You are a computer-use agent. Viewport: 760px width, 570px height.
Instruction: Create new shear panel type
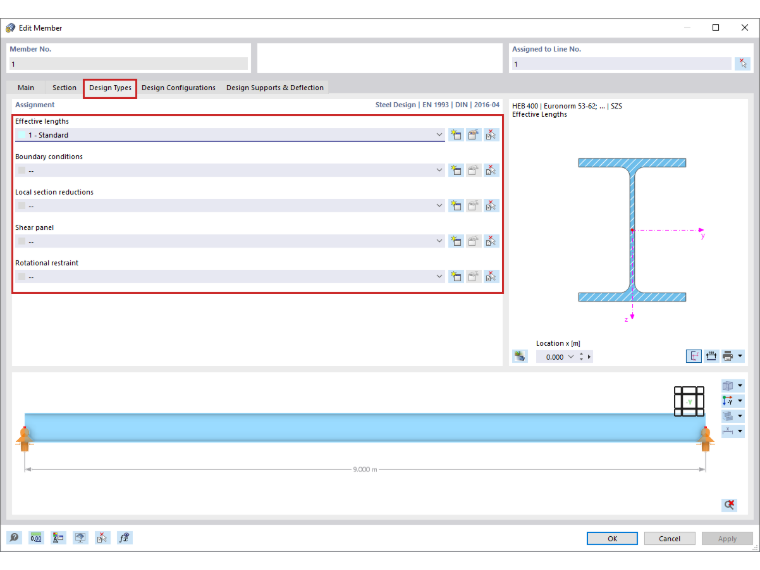[x=456, y=241]
